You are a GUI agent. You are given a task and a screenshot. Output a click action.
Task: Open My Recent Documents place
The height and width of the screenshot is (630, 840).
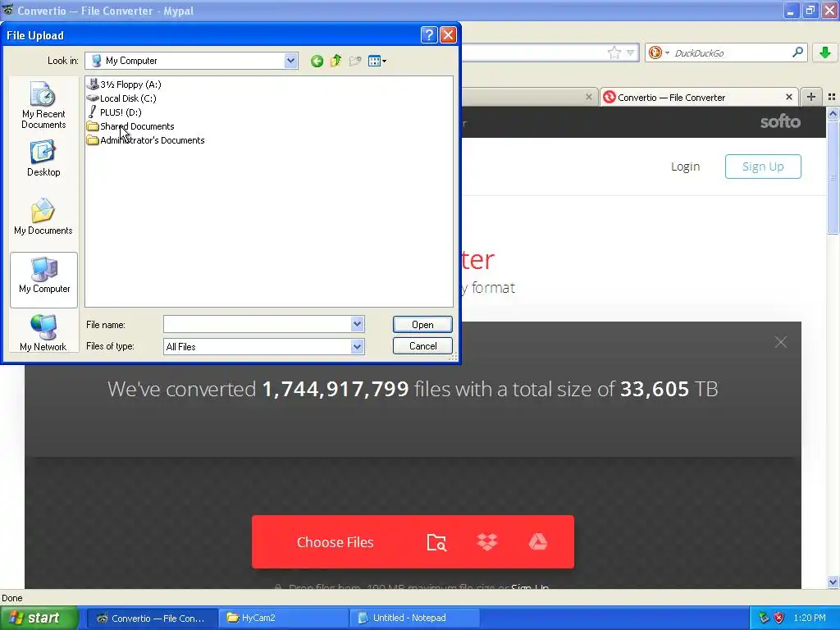pyautogui.click(x=43, y=105)
